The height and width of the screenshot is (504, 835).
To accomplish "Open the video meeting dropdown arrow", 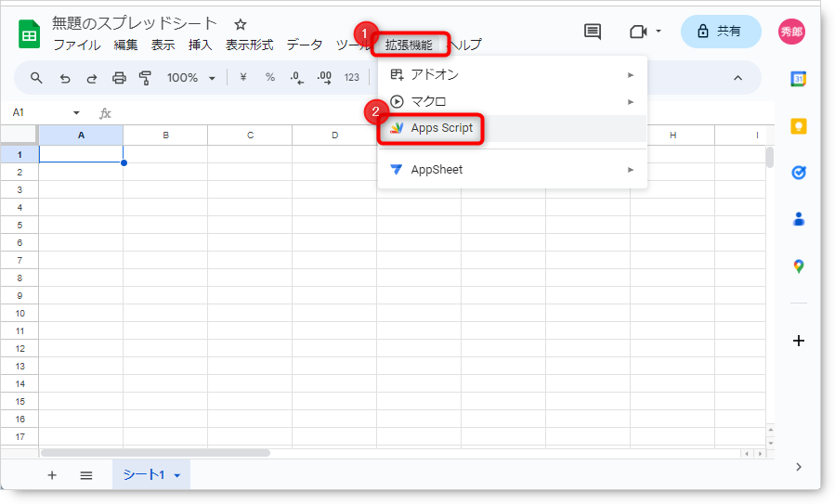I will point(659,32).
